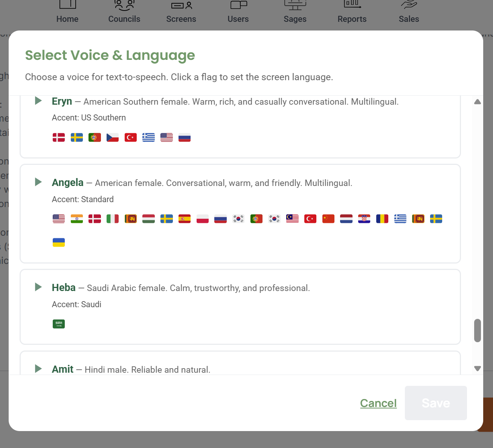The image size is (493, 448).
Task: Click the Saudi Arabia flag under Heba
Action: pyautogui.click(x=58, y=323)
